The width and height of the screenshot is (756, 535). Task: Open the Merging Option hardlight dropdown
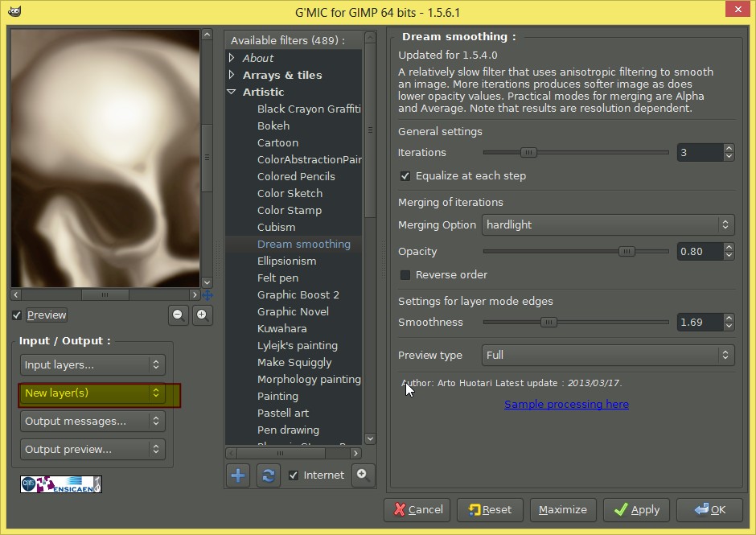pyautogui.click(x=608, y=224)
